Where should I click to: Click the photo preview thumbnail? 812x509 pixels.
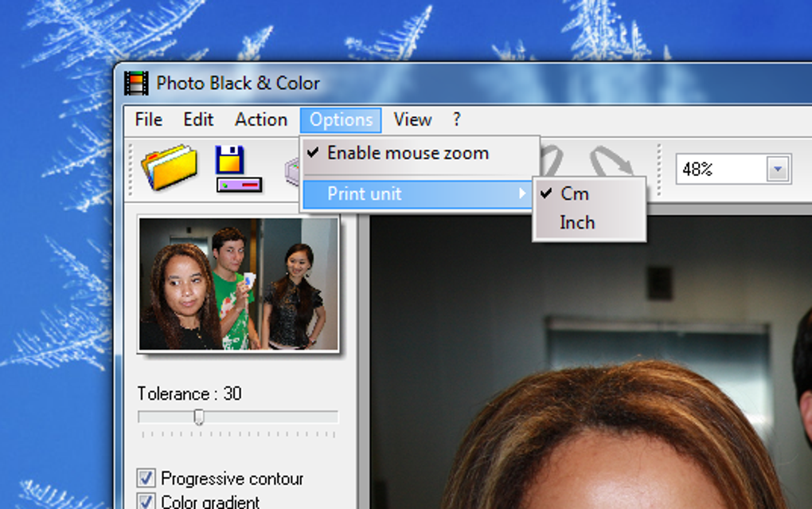[239, 284]
